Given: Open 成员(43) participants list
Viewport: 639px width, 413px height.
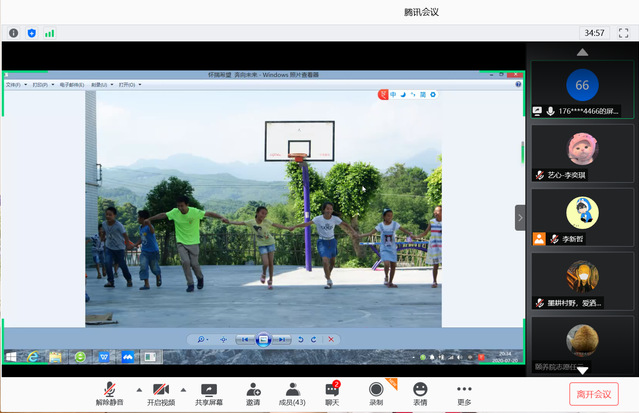Looking at the screenshot, I should (x=292, y=392).
